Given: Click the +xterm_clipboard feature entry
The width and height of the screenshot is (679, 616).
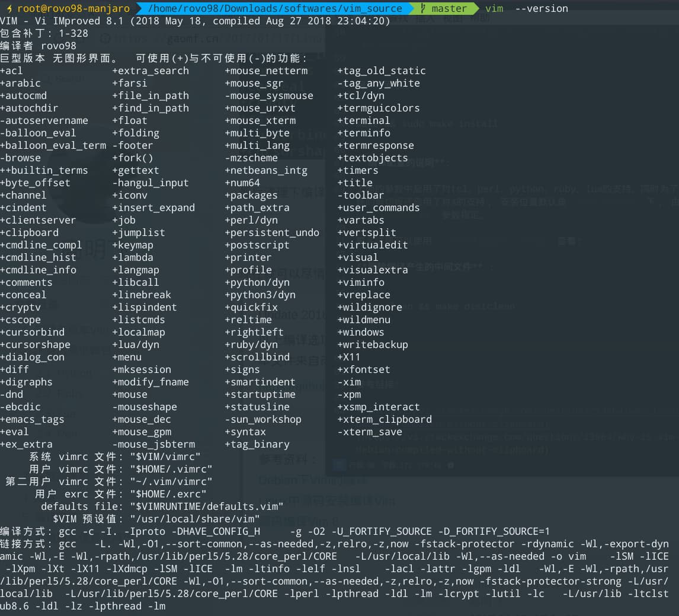Looking at the screenshot, I should click(x=384, y=419).
